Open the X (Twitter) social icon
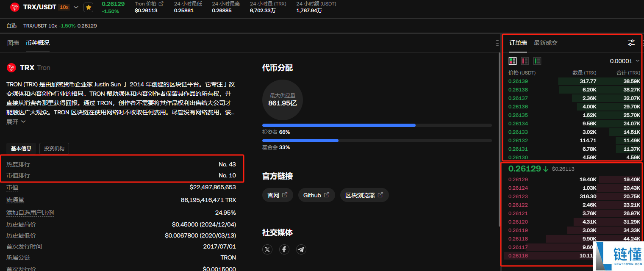This screenshot has width=644, height=271. pos(267,249)
